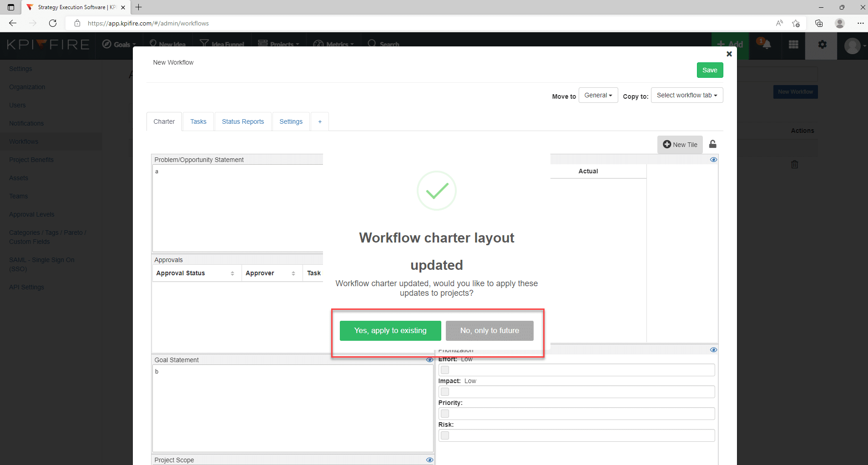Open New Idea in navbar
Image resolution: width=868 pixels, height=465 pixels.
tap(167, 44)
